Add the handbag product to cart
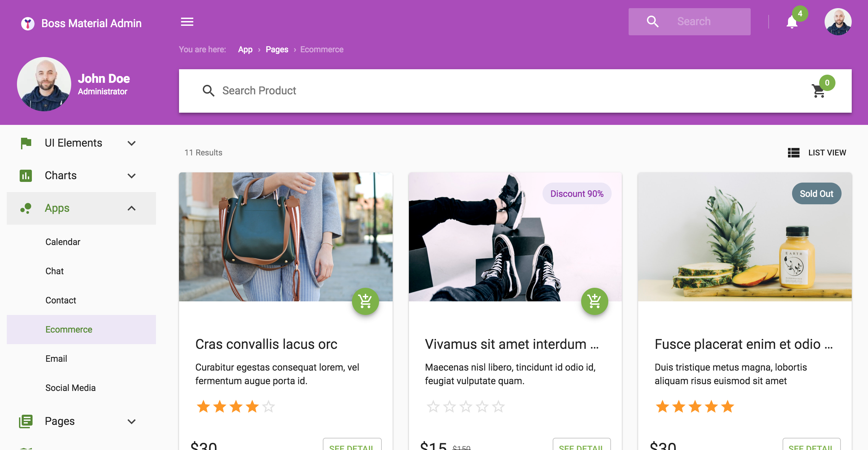This screenshot has height=450, width=868. (365, 301)
